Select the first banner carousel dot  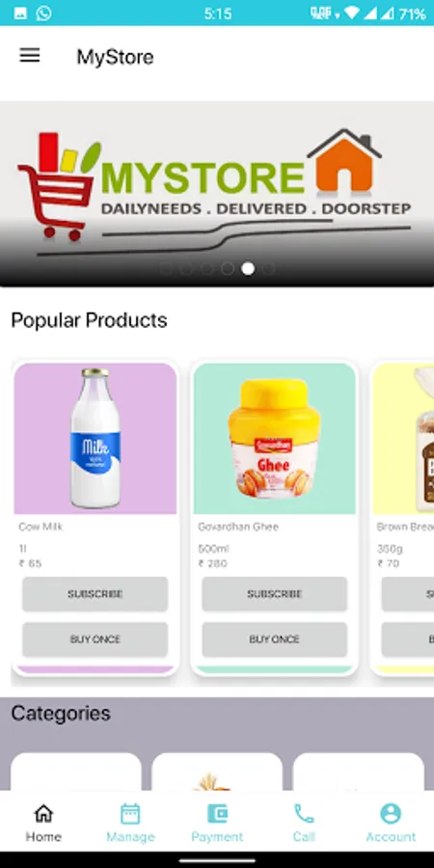click(x=166, y=268)
